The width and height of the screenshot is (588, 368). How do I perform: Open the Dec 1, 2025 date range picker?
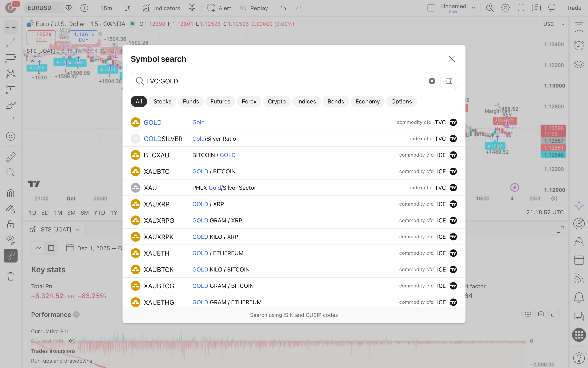(94, 248)
